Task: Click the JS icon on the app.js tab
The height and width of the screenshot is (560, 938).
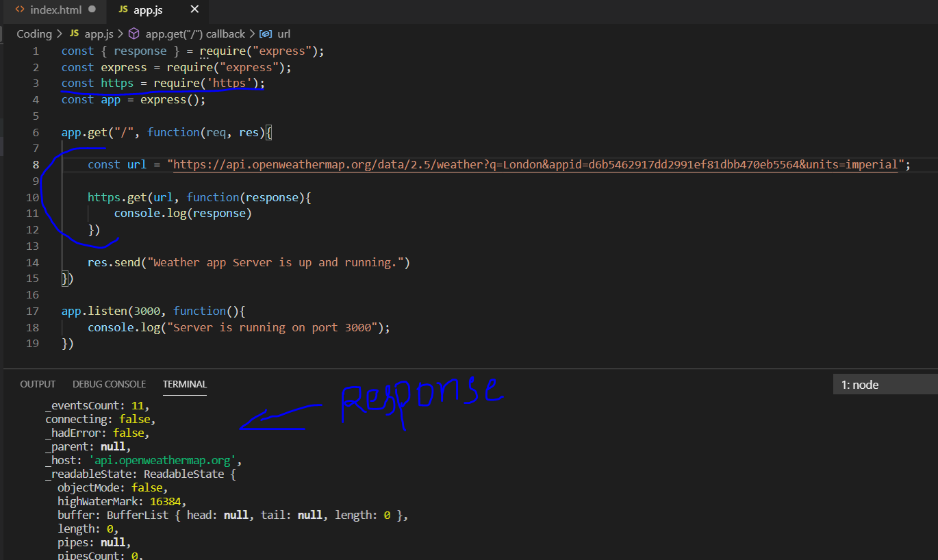Action: coord(123,10)
